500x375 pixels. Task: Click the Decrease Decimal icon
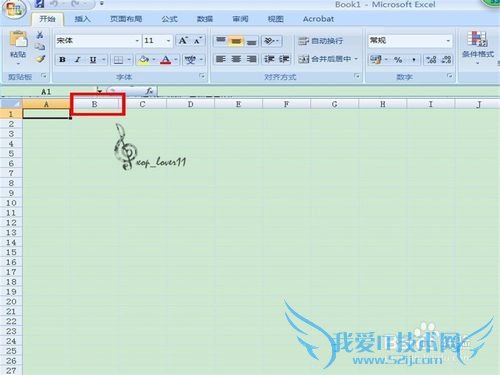446,60
